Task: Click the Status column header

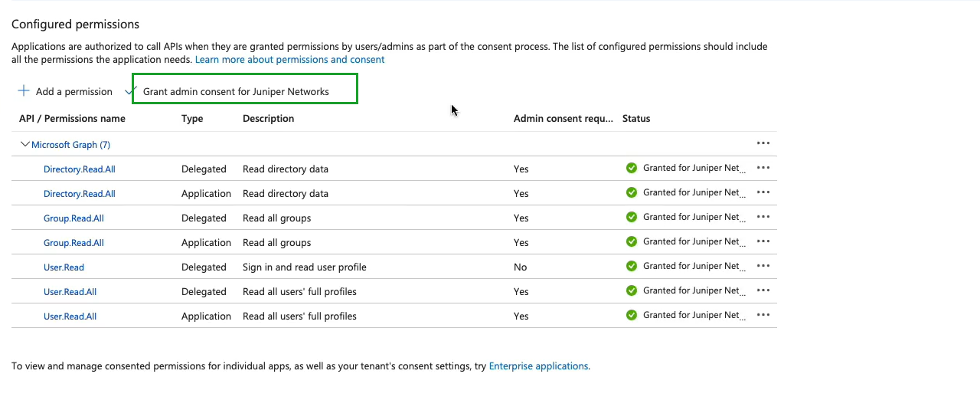Action: pyautogui.click(x=636, y=119)
